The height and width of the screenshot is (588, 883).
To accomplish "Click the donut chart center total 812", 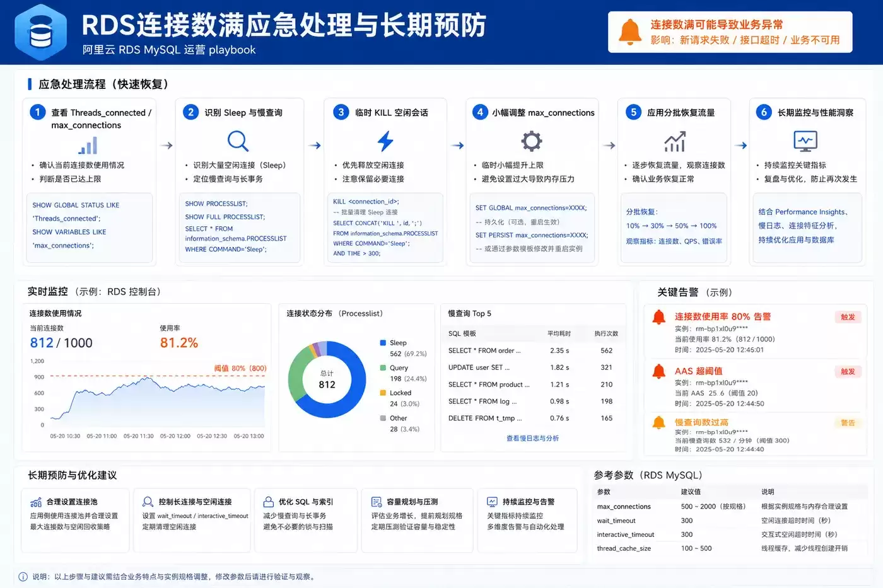I will 327,384.
